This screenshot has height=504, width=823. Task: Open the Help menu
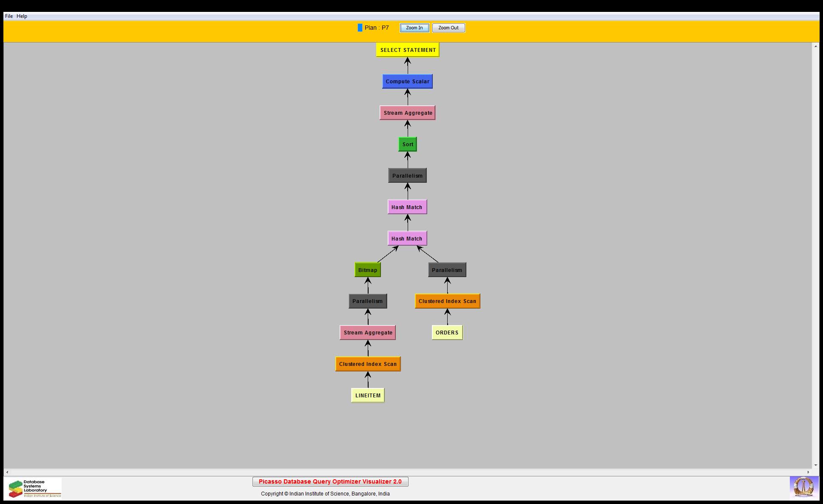(x=22, y=16)
